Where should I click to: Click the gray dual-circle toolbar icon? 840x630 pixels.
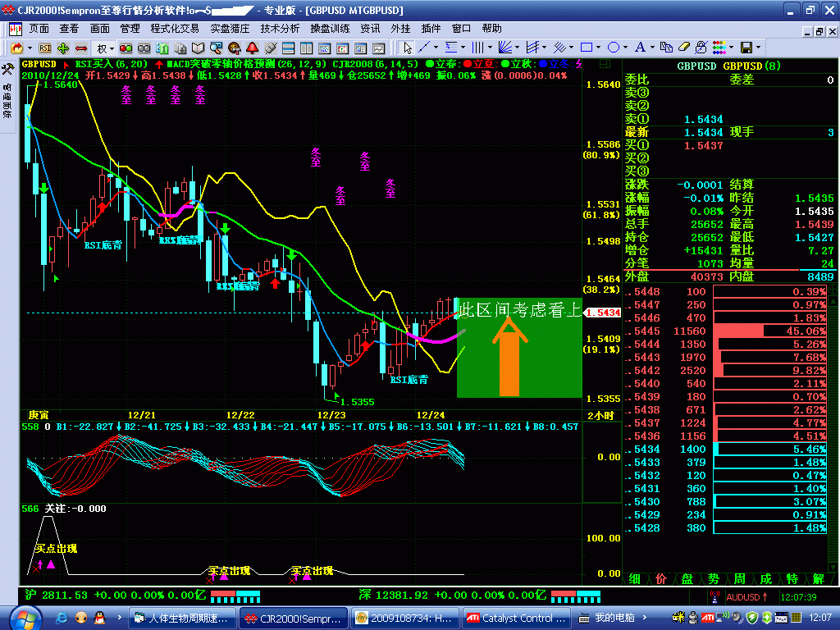coord(144,48)
